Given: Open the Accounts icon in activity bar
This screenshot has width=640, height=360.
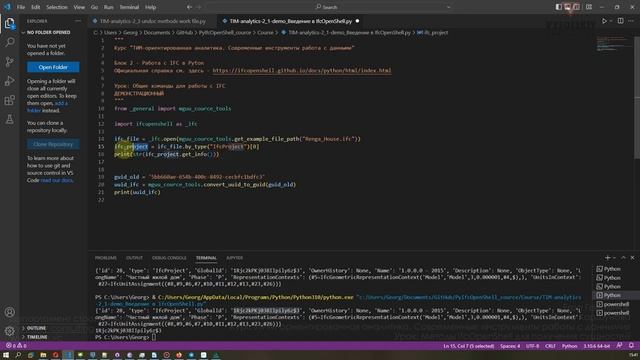Looking at the screenshot, I should tap(9, 312).
